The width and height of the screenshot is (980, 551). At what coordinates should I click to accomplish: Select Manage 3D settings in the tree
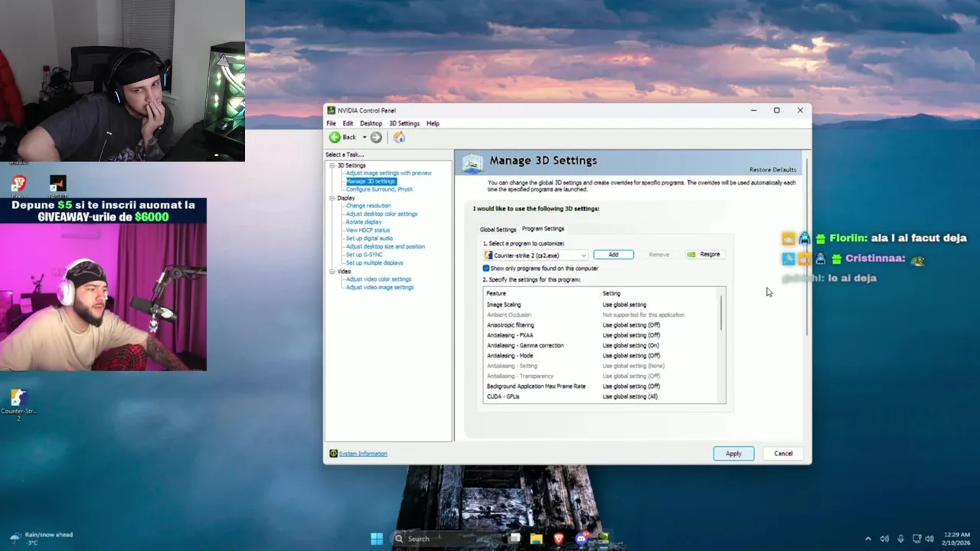[x=371, y=181]
